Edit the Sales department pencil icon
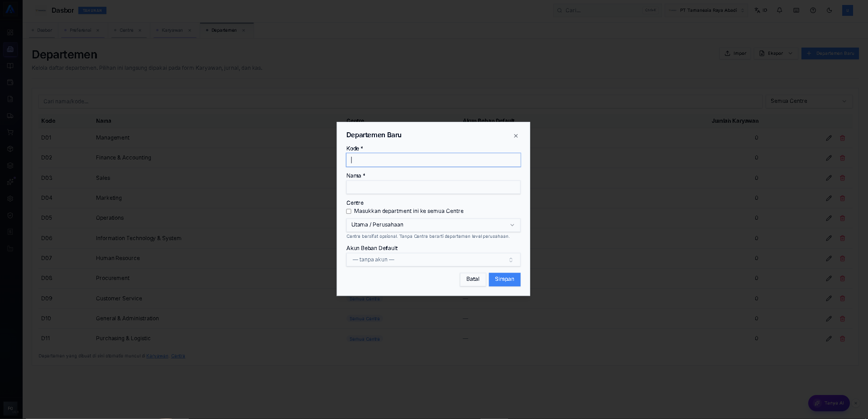868x419 pixels. (829, 178)
